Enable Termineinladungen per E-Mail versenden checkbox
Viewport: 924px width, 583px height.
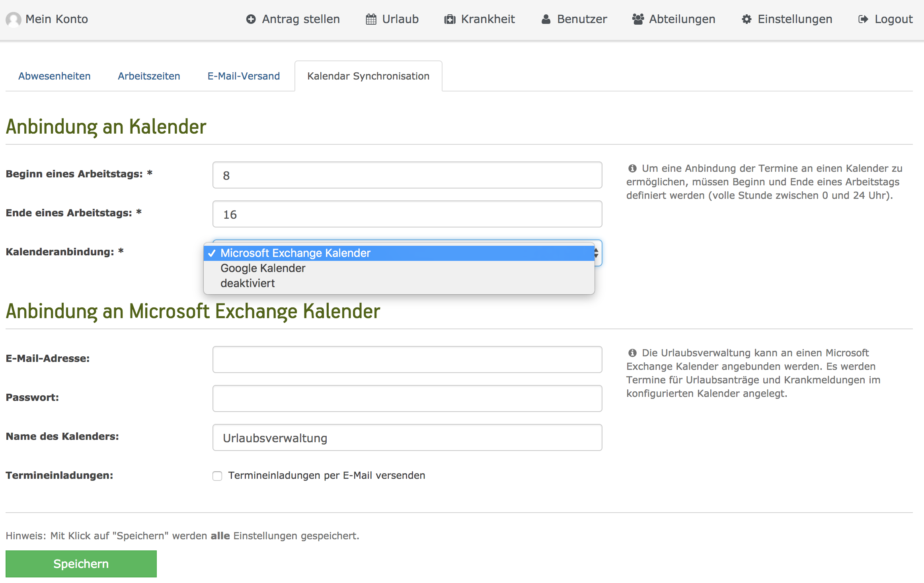217,476
